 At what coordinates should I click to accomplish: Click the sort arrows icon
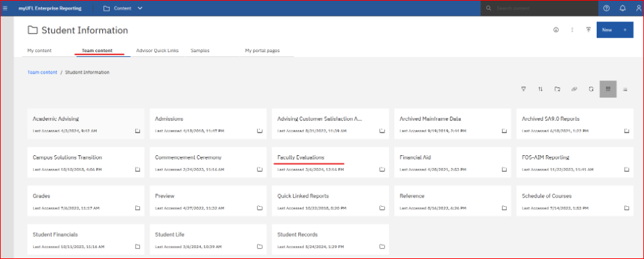coord(540,89)
